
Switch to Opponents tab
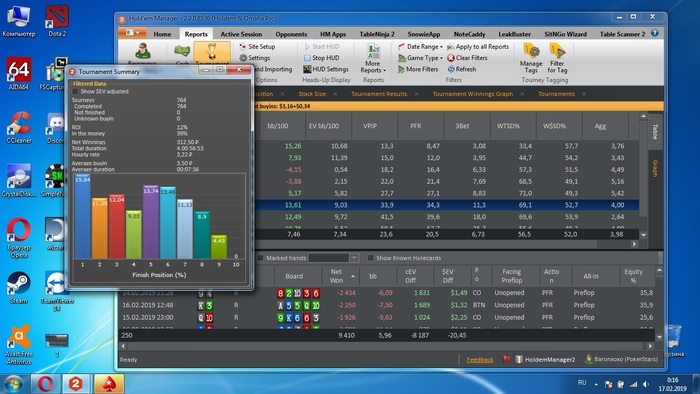291,34
